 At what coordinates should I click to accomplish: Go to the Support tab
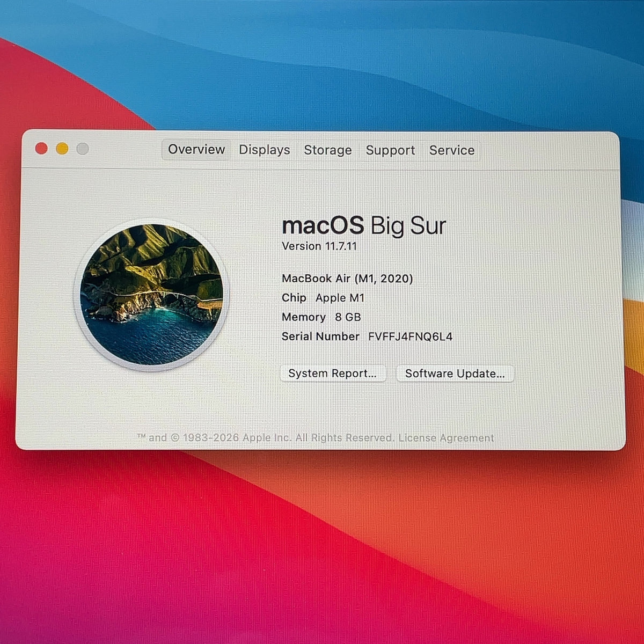point(390,150)
